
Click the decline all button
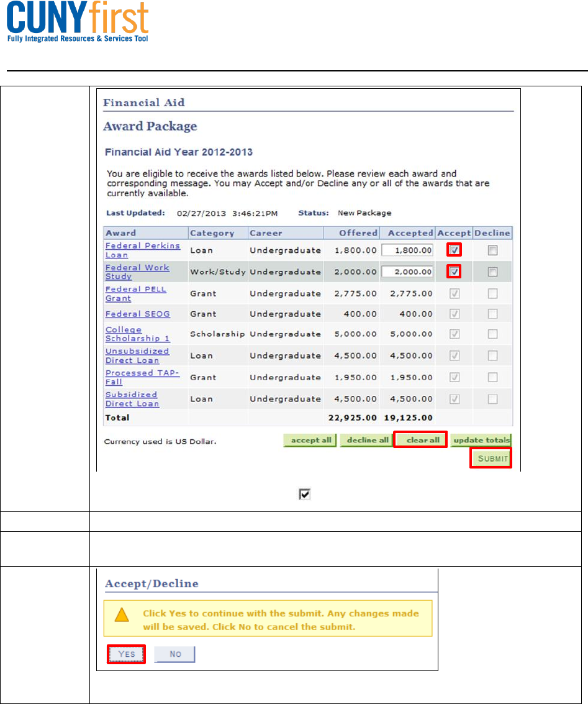click(x=367, y=441)
